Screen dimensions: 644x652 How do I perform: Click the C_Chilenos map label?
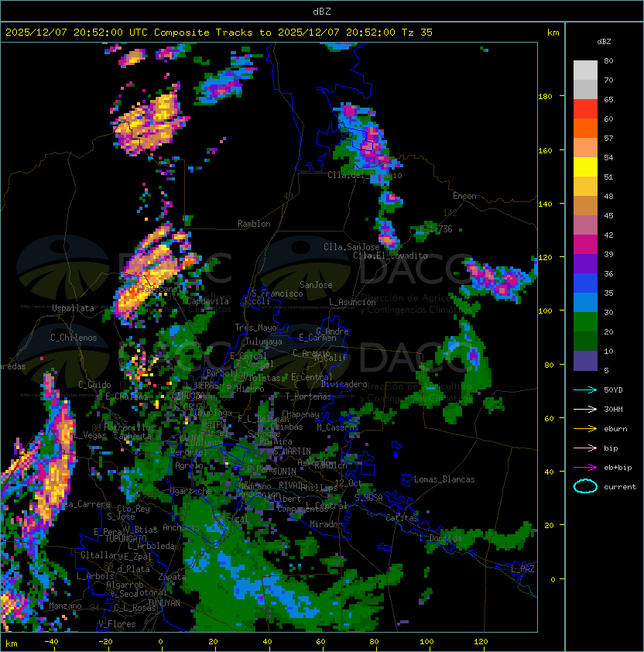[x=74, y=338]
